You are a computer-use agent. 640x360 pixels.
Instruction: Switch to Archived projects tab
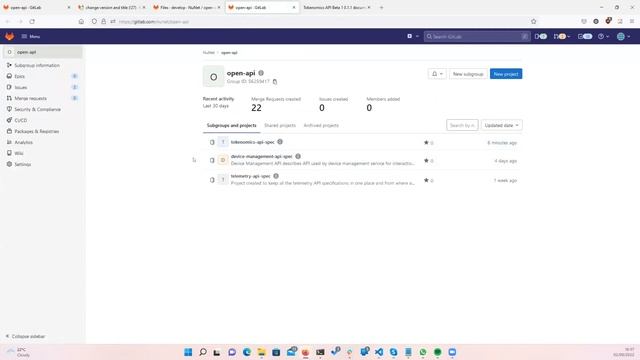[321, 126]
